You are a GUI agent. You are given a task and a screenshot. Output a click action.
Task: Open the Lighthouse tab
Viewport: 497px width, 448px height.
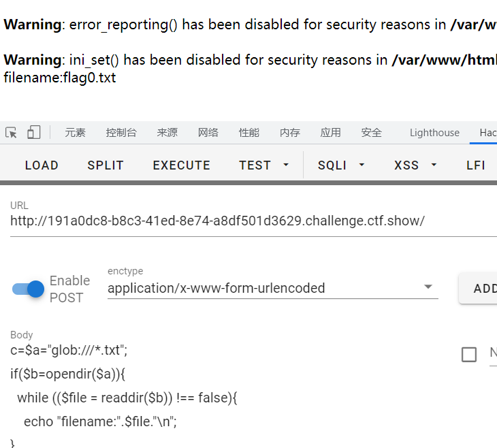click(434, 133)
